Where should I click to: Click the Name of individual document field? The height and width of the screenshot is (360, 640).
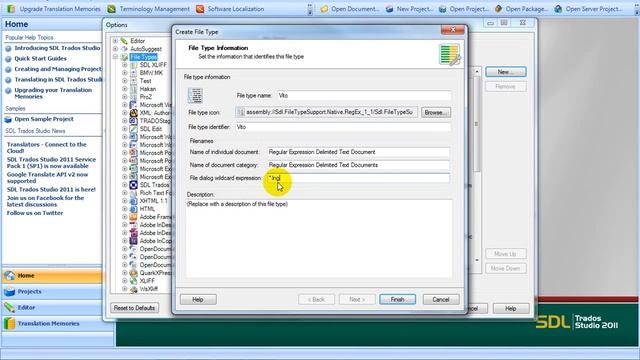tap(358, 152)
